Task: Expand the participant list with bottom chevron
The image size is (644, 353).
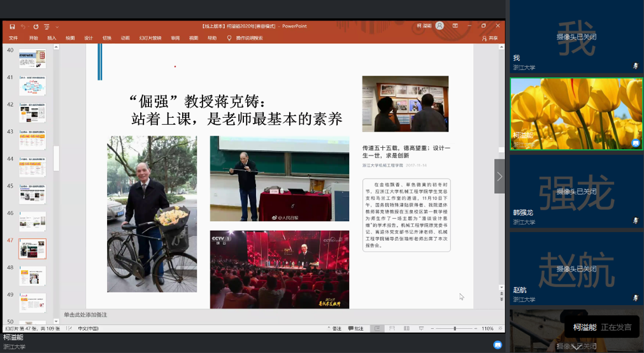Action: tap(577, 346)
